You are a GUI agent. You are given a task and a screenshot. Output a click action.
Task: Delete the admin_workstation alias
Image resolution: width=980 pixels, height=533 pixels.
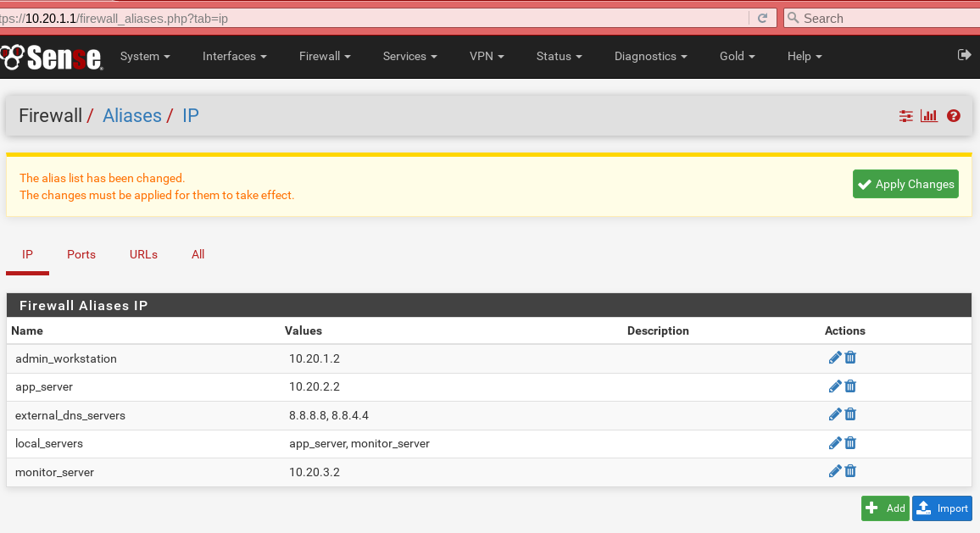[850, 358]
